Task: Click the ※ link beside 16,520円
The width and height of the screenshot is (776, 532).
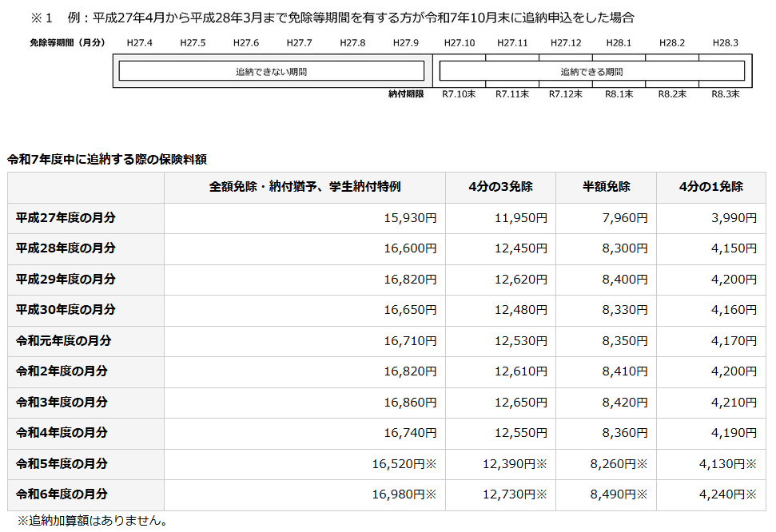Action: pos(432,464)
